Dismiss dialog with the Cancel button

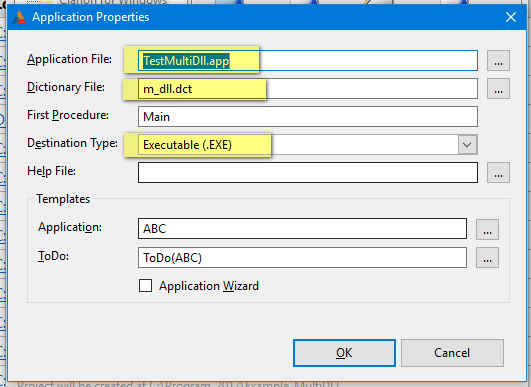pos(452,353)
